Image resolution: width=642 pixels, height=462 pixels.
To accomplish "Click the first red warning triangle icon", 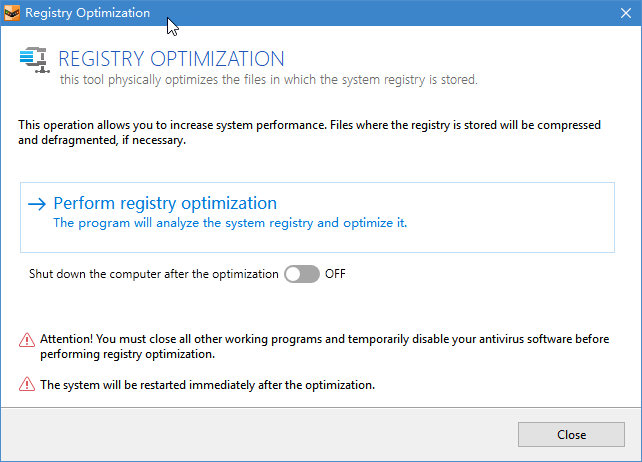I will (x=27, y=340).
